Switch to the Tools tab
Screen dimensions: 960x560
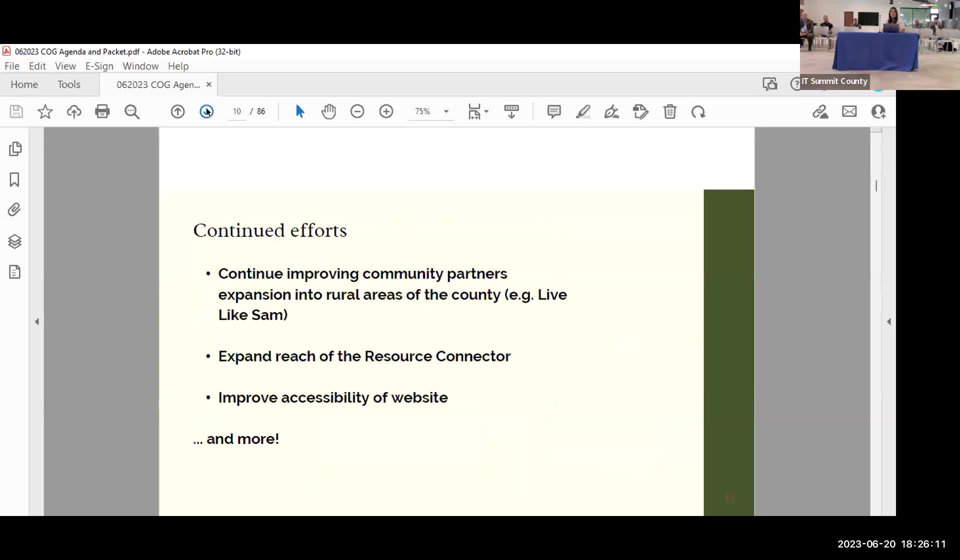pos(69,84)
